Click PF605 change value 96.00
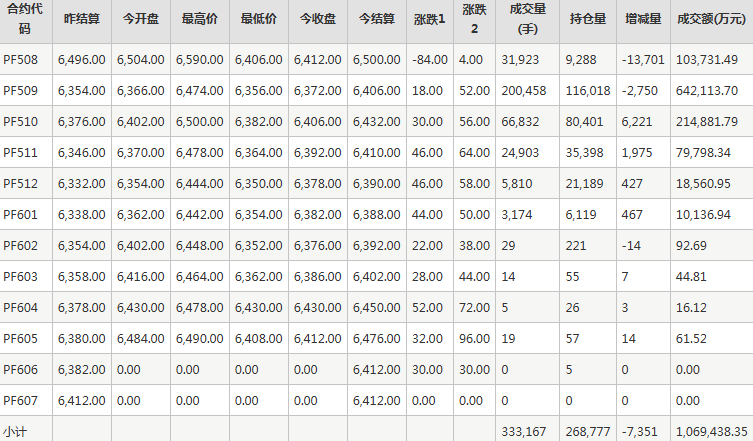This screenshot has width=753, height=441. pos(474,338)
